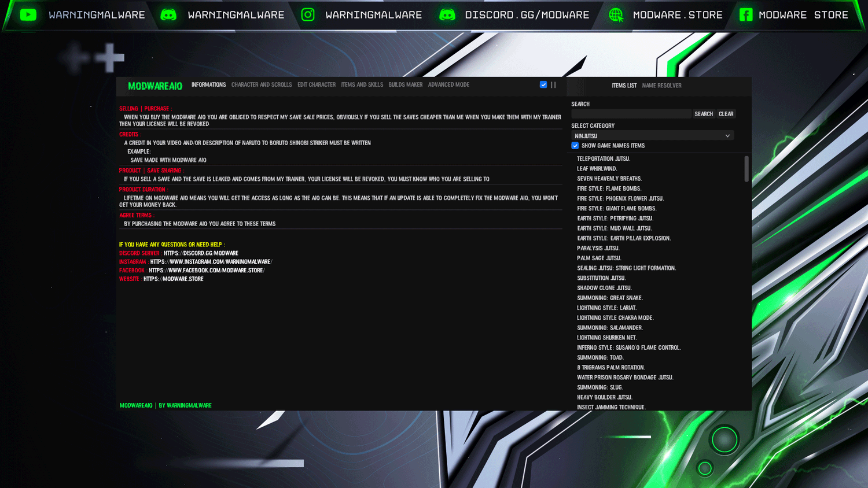Click the MODWAREAIO | BY WARNINGMALWARE footer text
Viewport: 868px width, 488px height.
(x=165, y=406)
